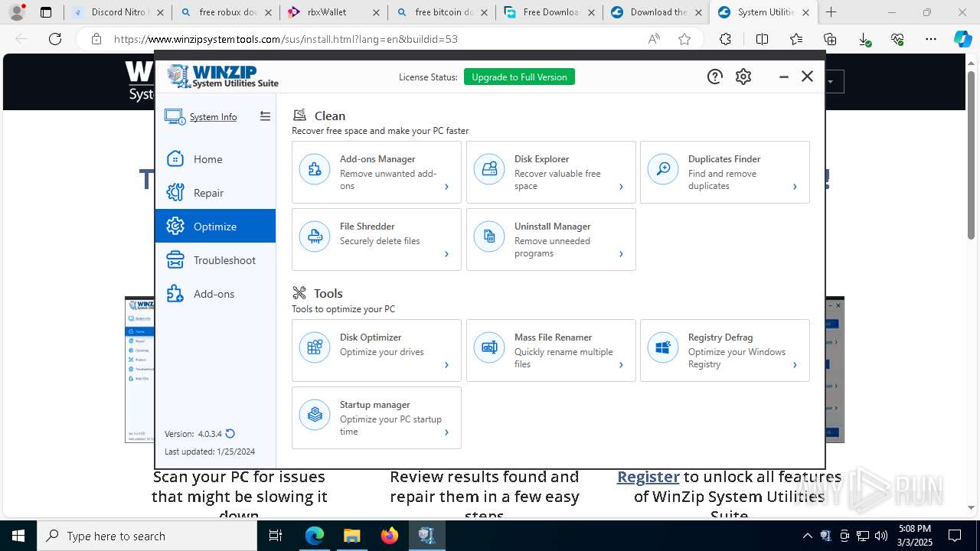This screenshot has width=980, height=551.
Task: Expand Duplicates Finder chevron arrow
Action: point(795,187)
